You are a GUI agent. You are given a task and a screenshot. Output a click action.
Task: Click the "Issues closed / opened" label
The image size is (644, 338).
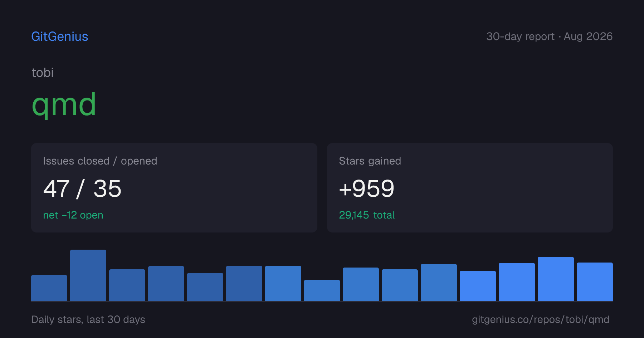click(x=100, y=161)
